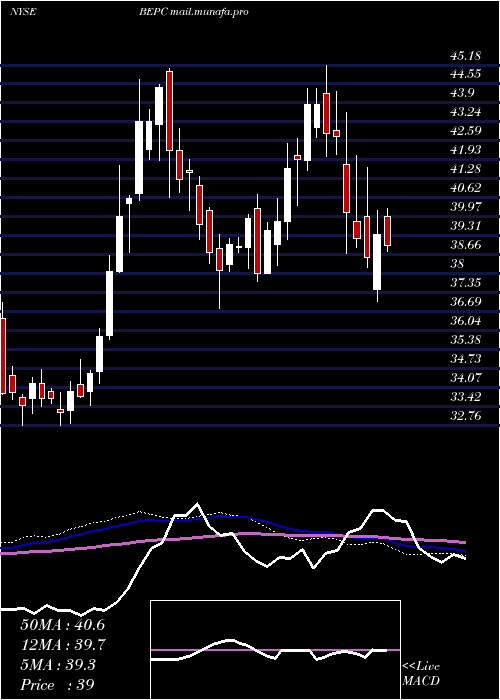Image resolution: width=500 pixels, height=700 pixels.
Task: Click the 39.31 price axis label
Action: tap(466, 226)
